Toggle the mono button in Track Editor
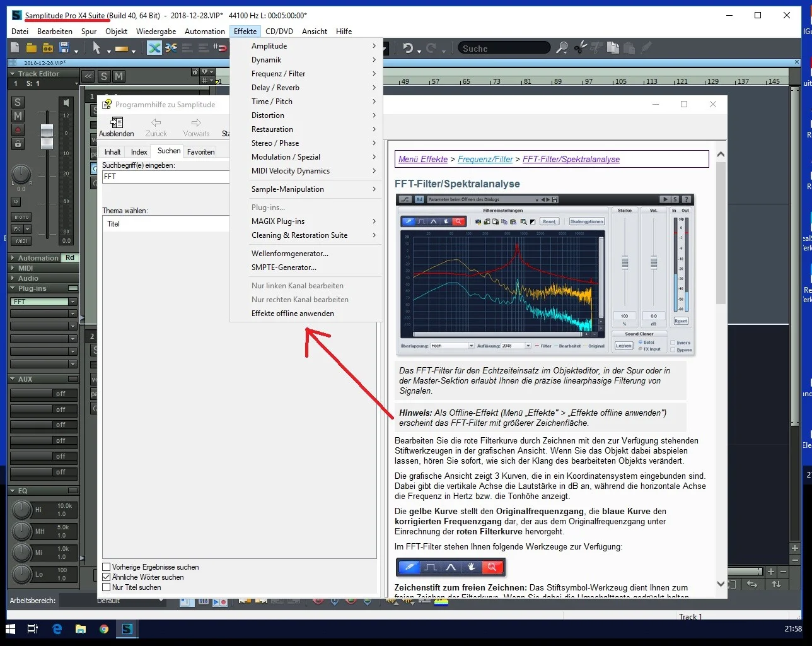 pyautogui.click(x=21, y=216)
